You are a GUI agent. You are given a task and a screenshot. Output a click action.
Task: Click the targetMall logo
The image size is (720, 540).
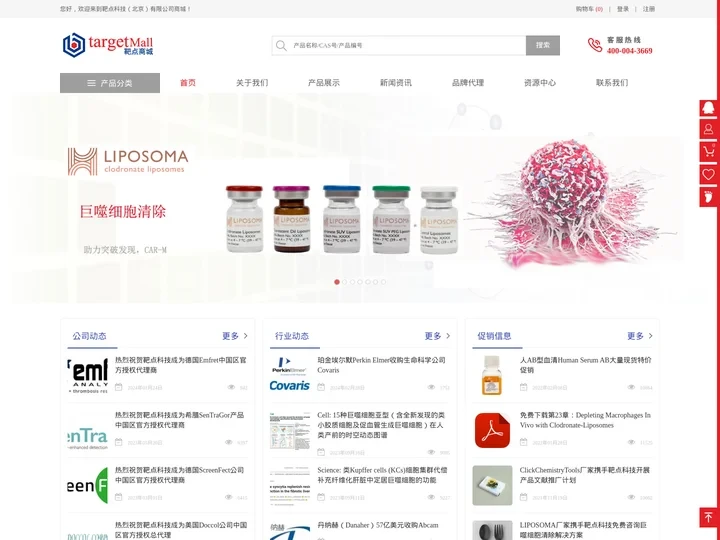(x=108, y=45)
